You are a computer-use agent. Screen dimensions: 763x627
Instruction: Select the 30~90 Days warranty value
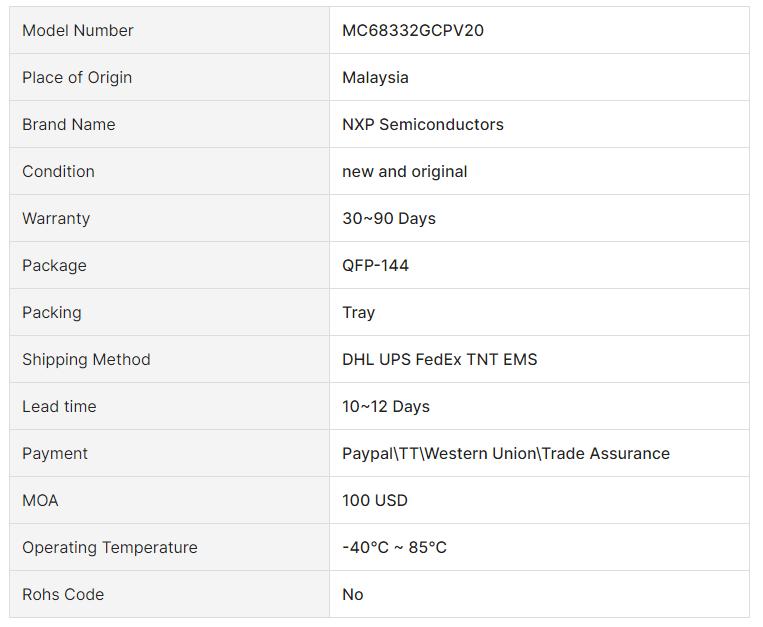(x=389, y=218)
